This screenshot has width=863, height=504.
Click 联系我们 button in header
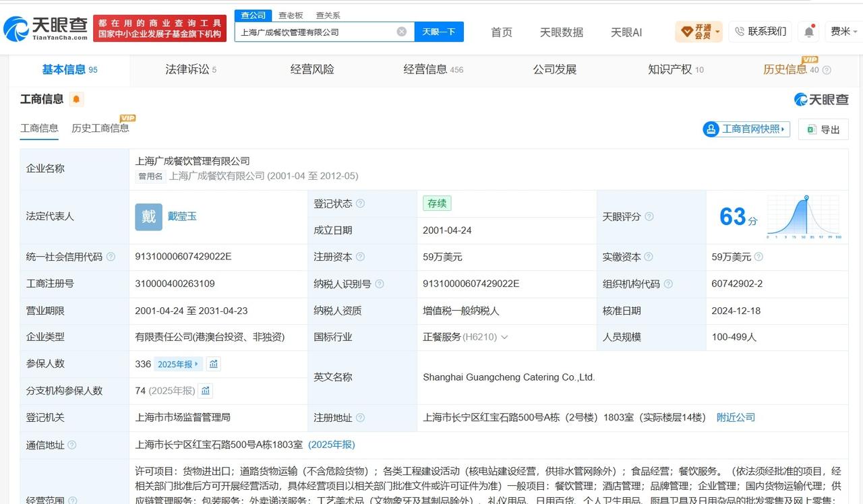click(760, 31)
